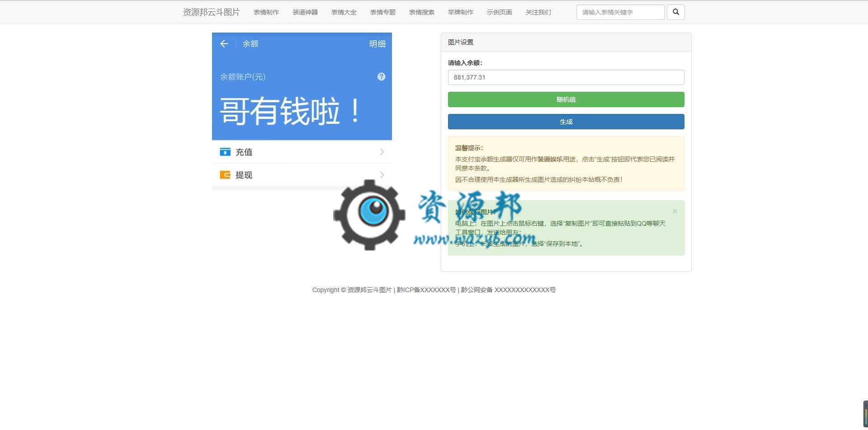Image resolution: width=868 pixels, height=430 pixels.
Task: Open the 表情搜索 menu item
Action: coord(422,12)
